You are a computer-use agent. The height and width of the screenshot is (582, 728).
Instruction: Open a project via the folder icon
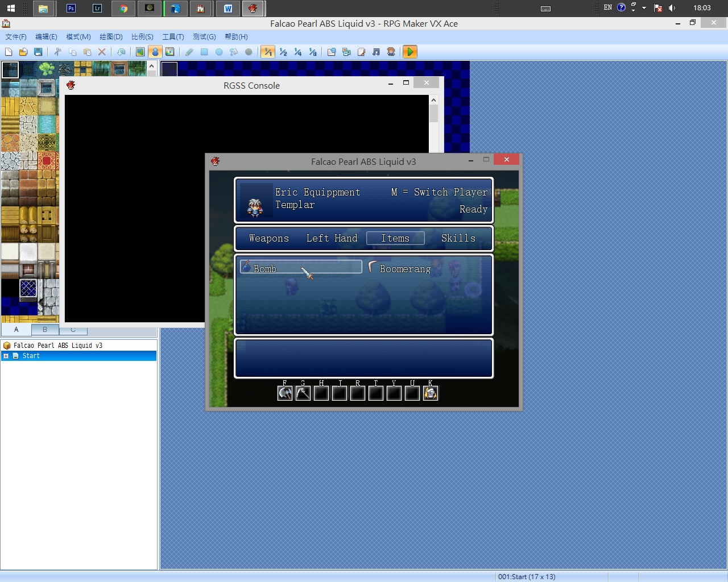23,52
